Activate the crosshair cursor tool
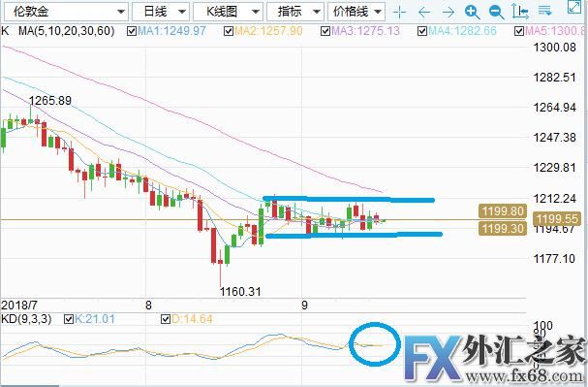 point(399,13)
